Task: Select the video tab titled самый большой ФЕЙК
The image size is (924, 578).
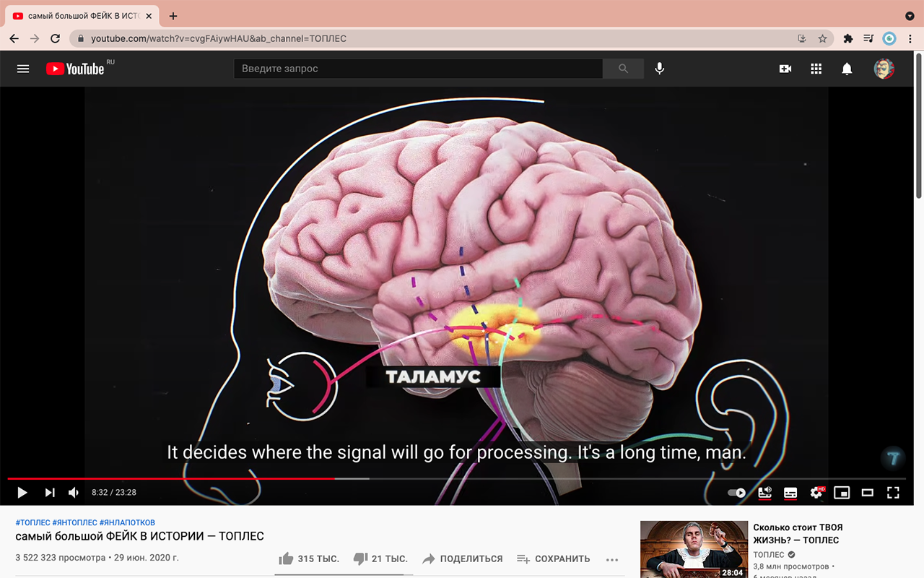Action: [79, 14]
